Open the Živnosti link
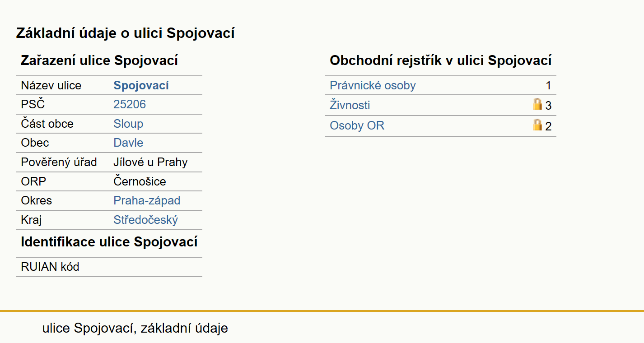Viewport: 644px width, 343px height. pyautogui.click(x=350, y=105)
